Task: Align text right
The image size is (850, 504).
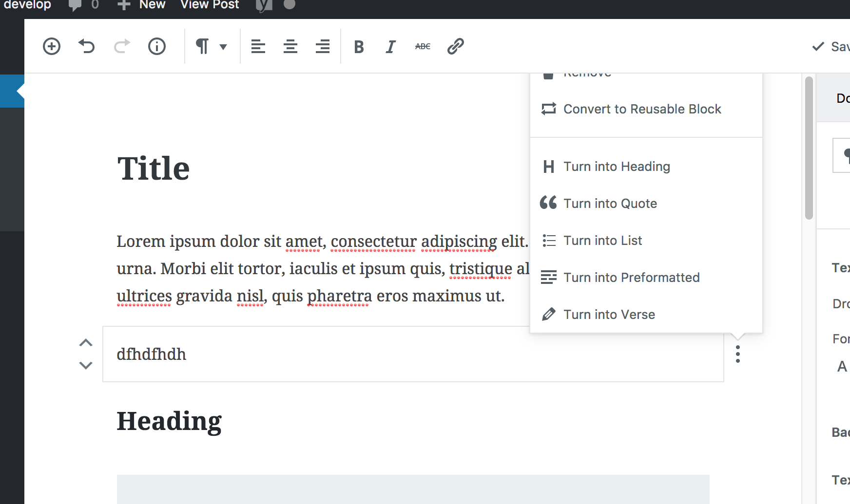Action: click(322, 46)
